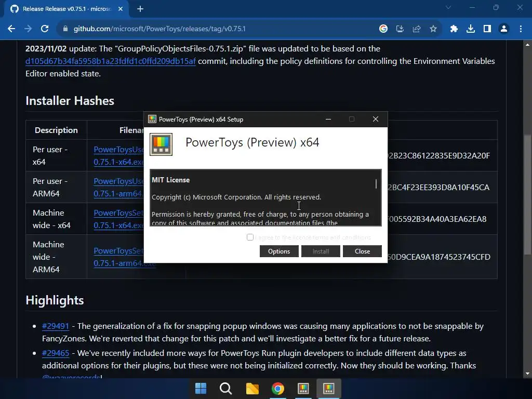Open the Per user x64 installer link

[118, 156]
